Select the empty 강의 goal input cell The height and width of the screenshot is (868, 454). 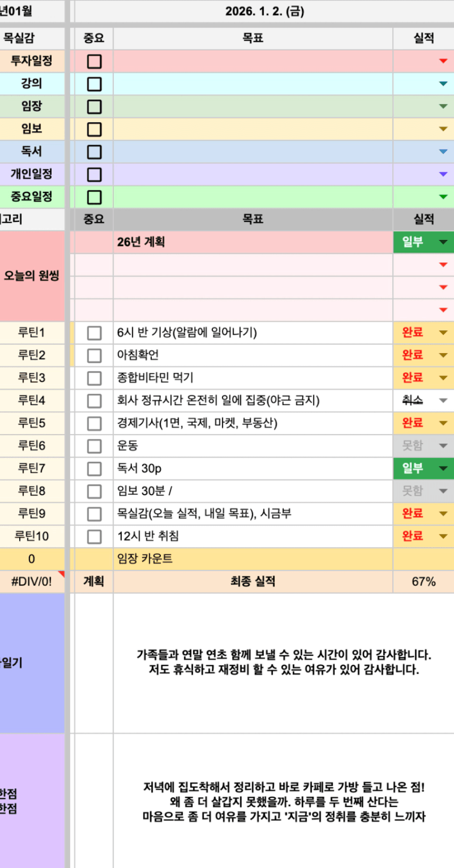[x=253, y=84]
